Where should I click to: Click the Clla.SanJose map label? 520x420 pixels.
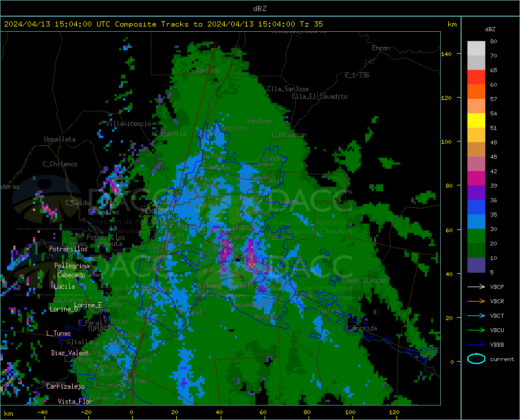coord(288,89)
